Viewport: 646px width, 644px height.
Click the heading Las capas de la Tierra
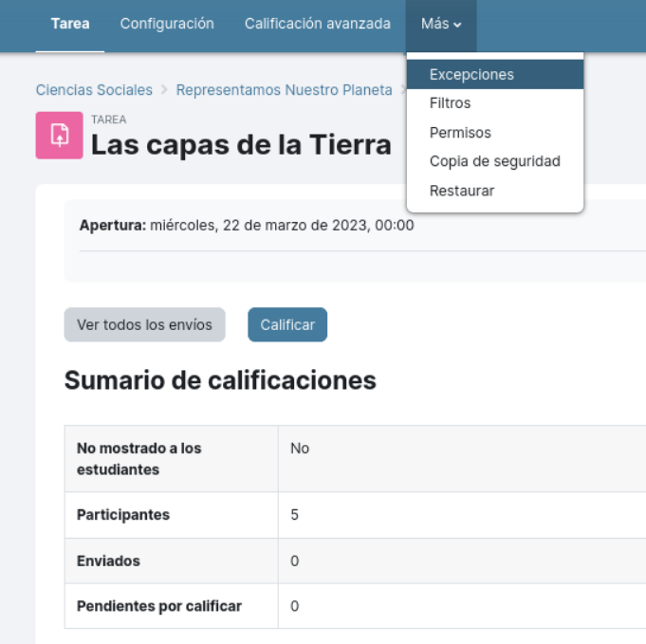tap(241, 144)
